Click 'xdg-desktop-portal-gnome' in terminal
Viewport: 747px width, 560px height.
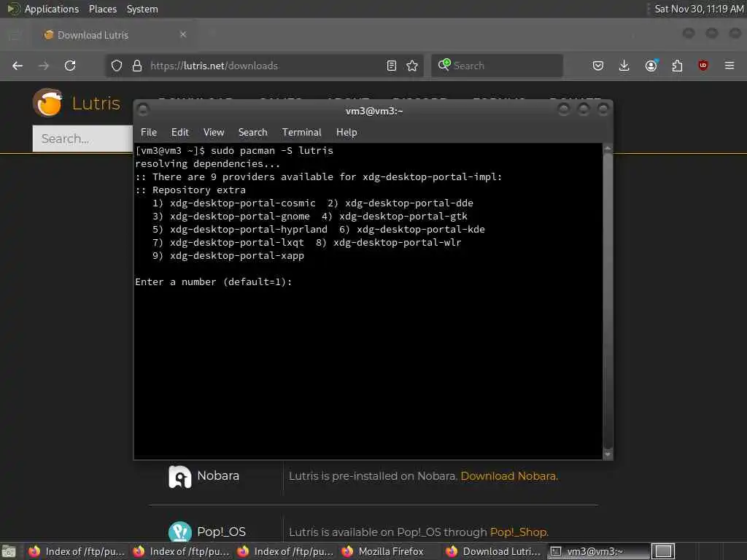(239, 216)
